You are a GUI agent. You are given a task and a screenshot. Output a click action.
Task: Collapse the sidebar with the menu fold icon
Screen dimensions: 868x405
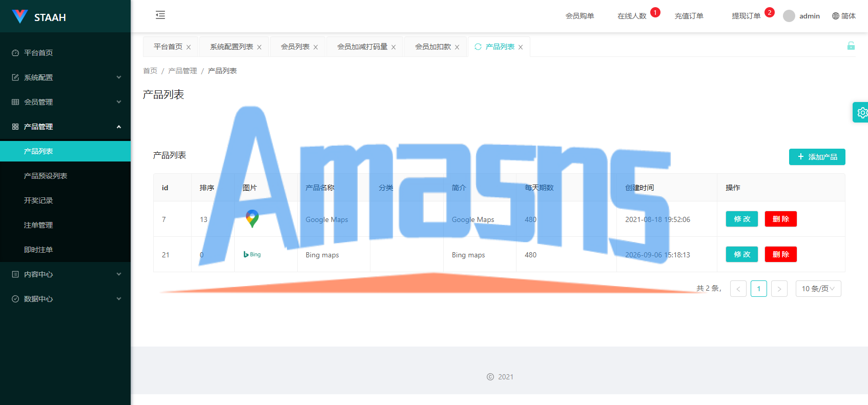click(160, 15)
